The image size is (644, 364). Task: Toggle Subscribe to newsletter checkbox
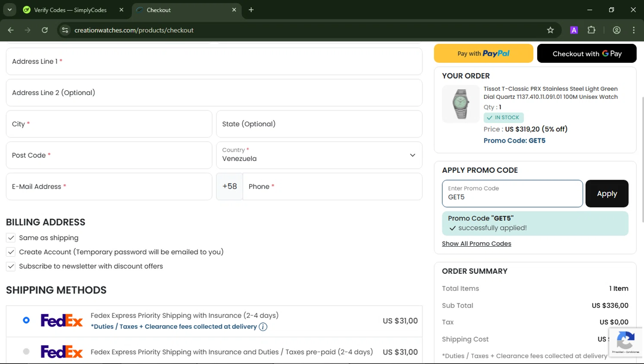pos(11,266)
